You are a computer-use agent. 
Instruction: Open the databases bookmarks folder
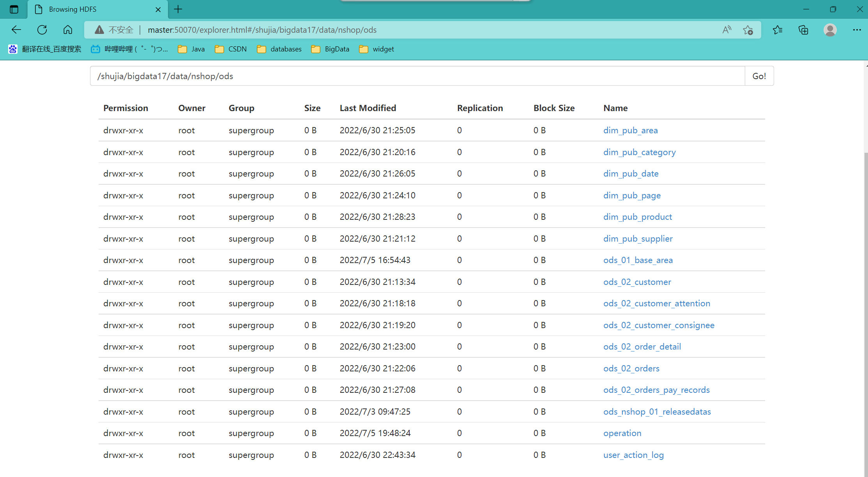(279, 49)
